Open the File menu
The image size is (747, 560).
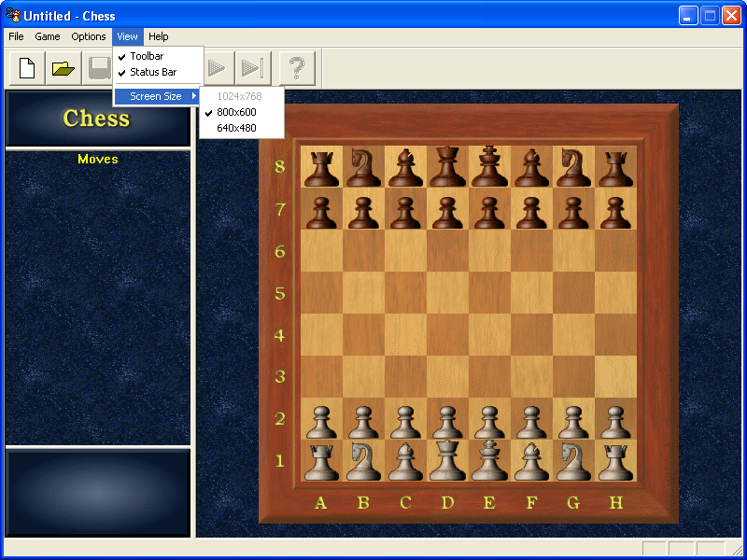pyautogui.click(x=15, y=36)
